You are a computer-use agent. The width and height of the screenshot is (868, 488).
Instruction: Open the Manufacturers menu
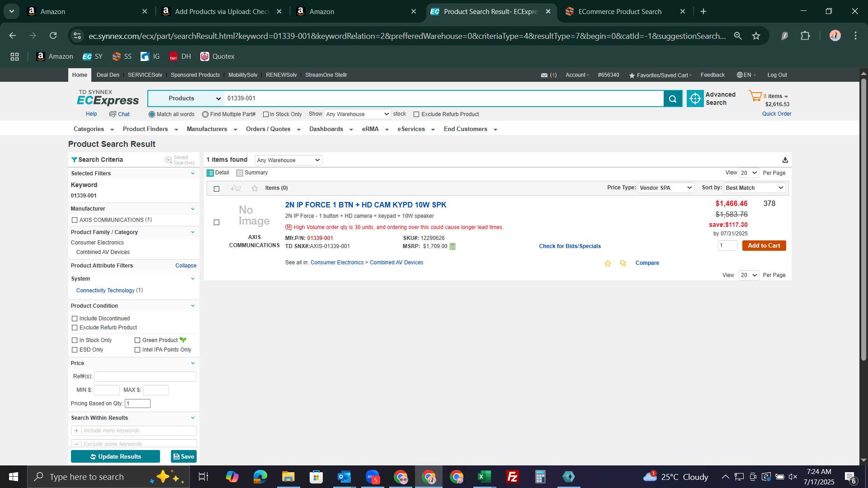212,129
